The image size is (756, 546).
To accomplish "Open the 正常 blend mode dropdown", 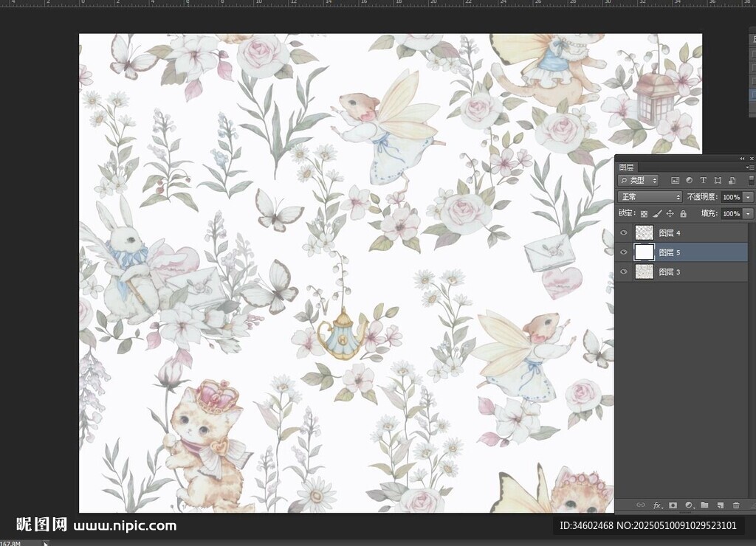I will 650,197.
